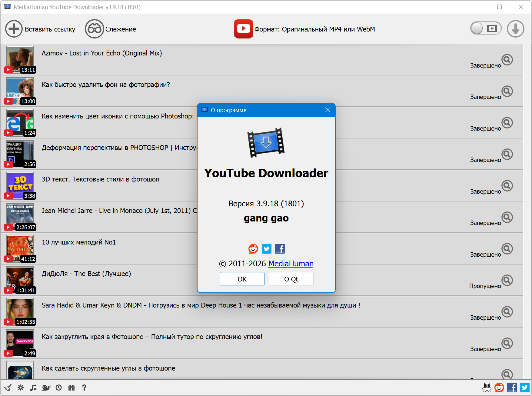Image resolution: width=532 pixels, height=396 pixels.
Task: Click the Jean Michel Jarre thumbnail
Action: 20,217
